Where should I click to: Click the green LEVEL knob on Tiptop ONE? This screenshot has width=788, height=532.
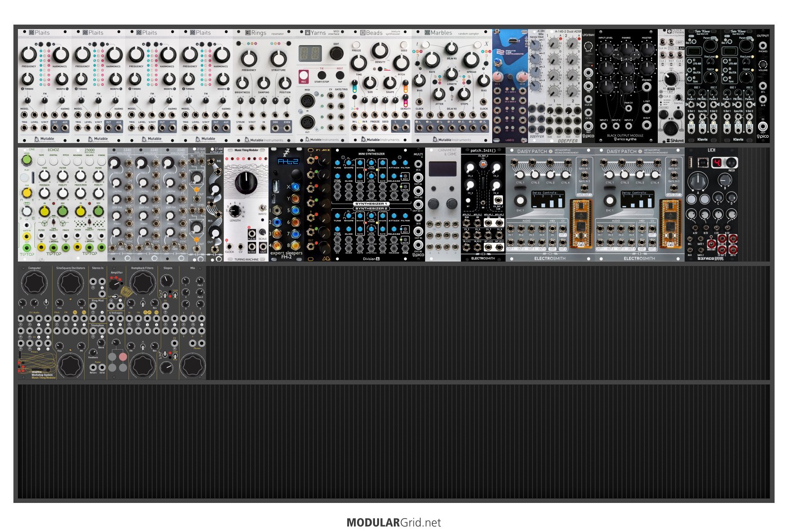[27, 160]
